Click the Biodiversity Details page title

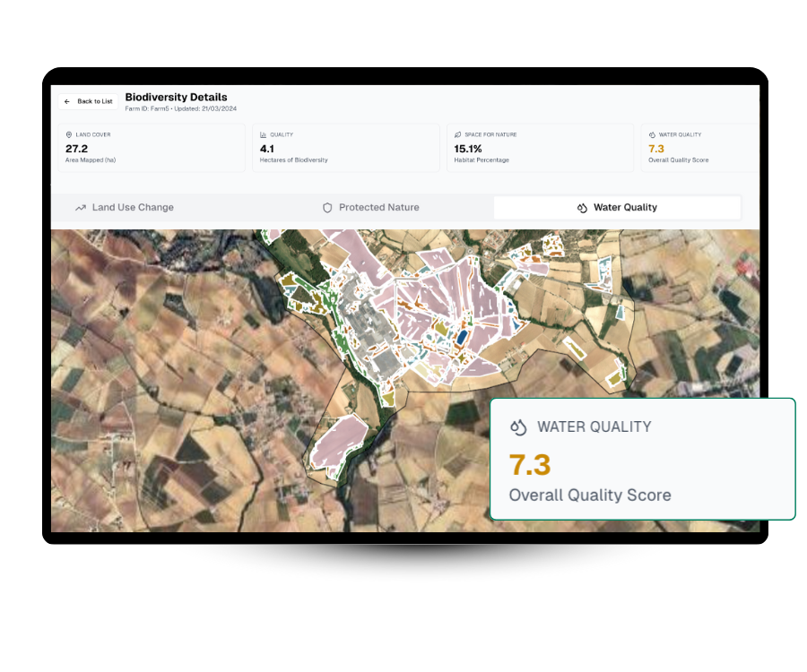point(176,97)
